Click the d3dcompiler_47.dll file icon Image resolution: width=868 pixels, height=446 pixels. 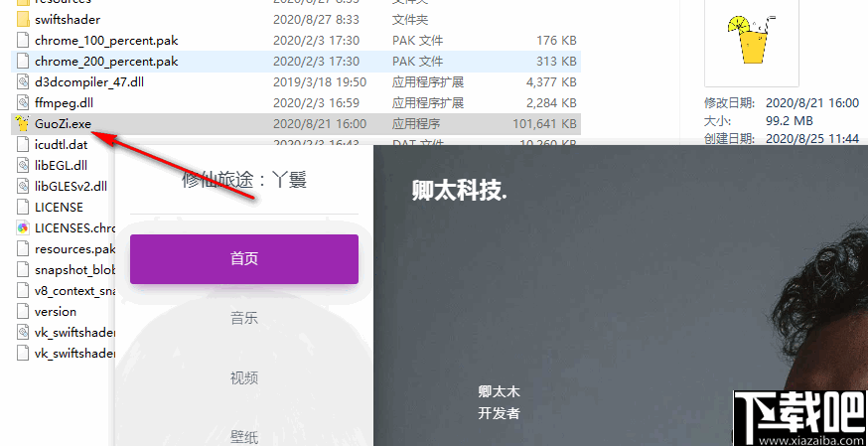(23, 81)
